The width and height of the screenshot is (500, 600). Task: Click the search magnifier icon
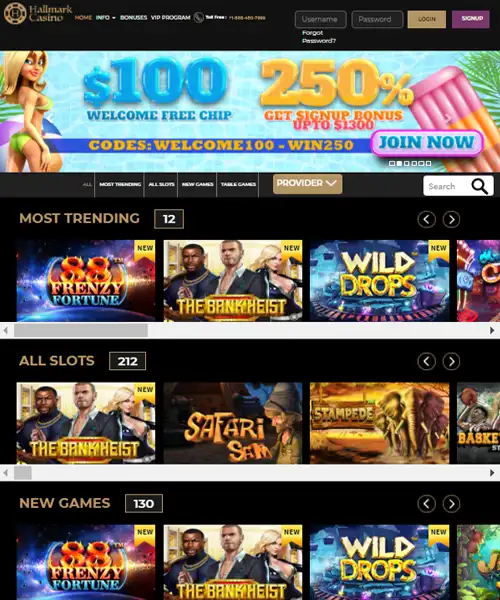pyautogui.click(x=479, y=186)
